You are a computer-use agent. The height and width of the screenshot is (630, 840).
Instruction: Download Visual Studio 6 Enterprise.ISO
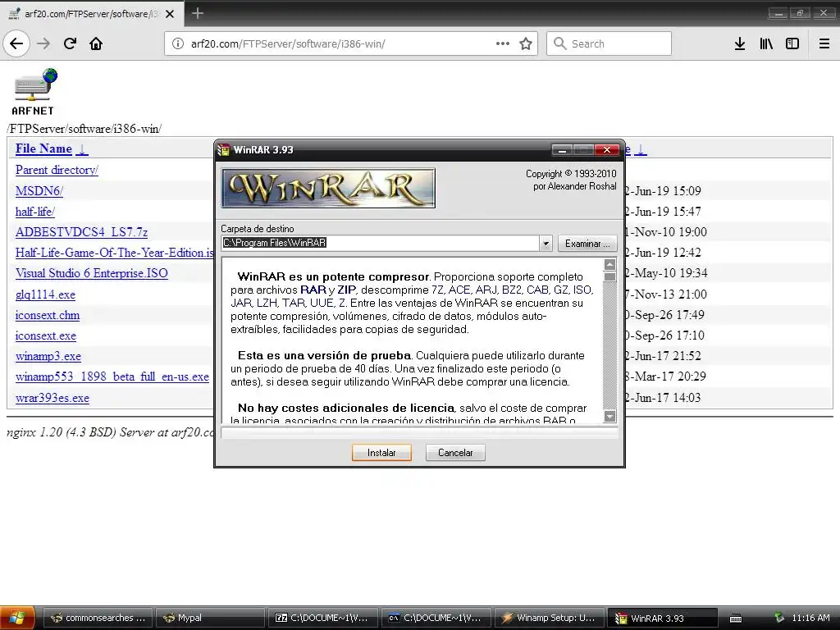[x=92, y=273]
